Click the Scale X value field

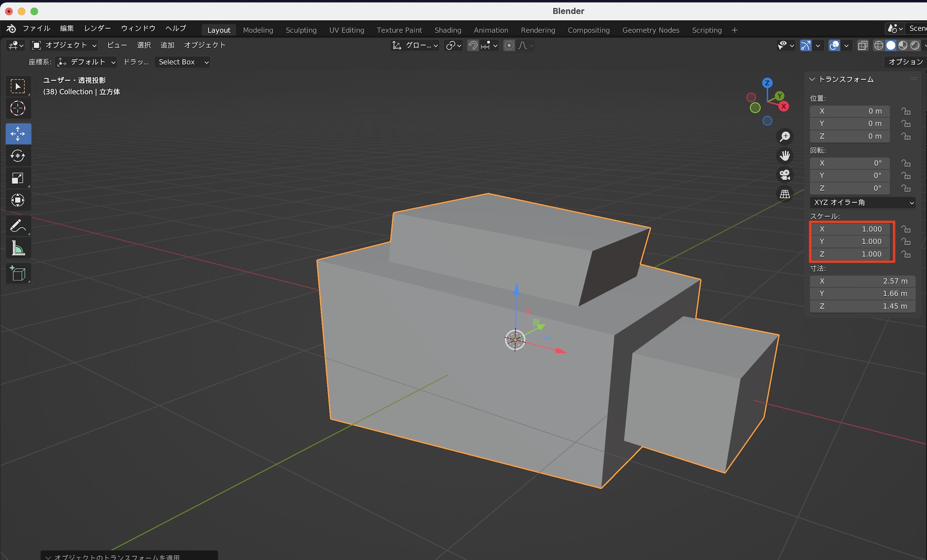[x=851, y=229]
